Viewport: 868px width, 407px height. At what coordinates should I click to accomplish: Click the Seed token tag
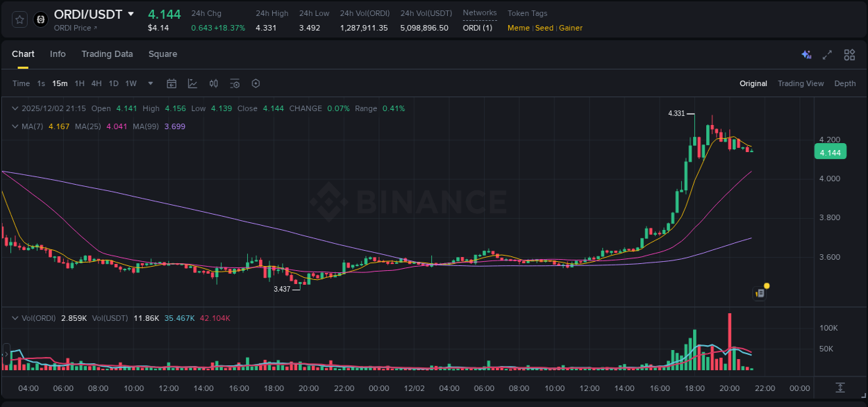tap(544, 28)
